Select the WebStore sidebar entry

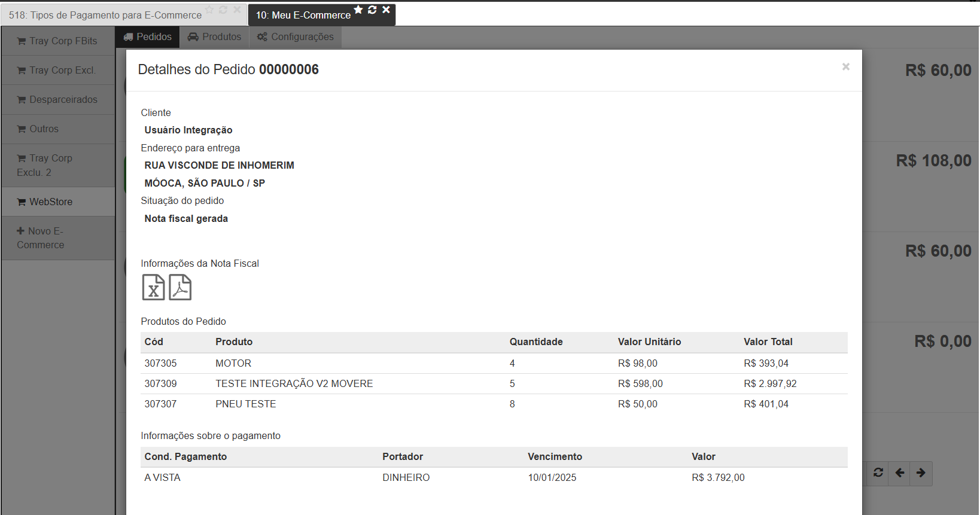click(57, 202)
